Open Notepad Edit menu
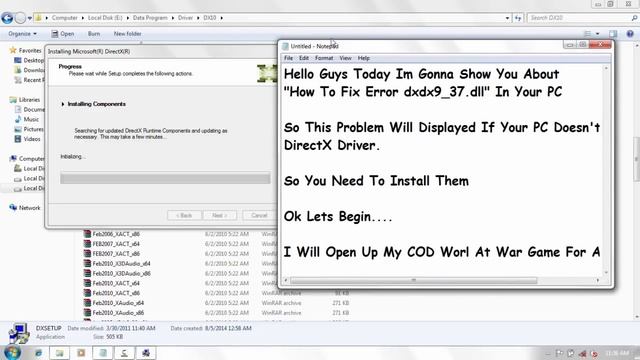Screen dimensions: 640x360 (x=304, y=58)
